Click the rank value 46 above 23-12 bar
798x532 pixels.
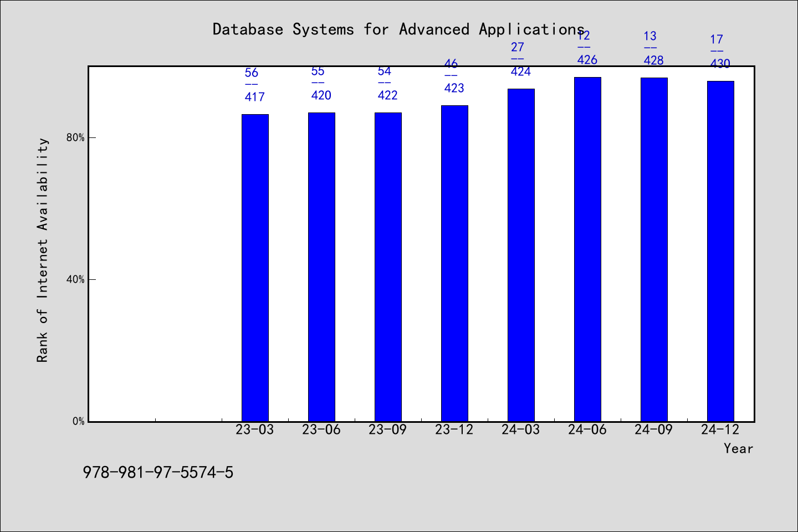pyautogui.click(x=451, y=64)
